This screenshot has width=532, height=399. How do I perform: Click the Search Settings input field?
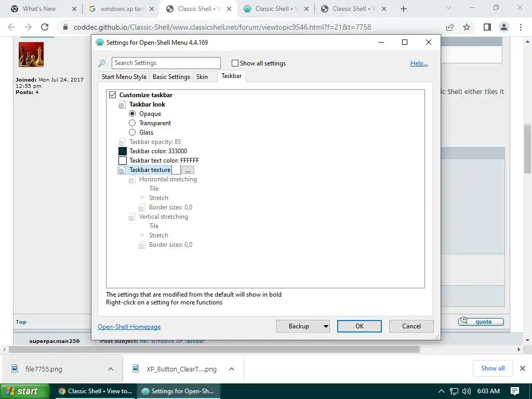pos(166,63)
